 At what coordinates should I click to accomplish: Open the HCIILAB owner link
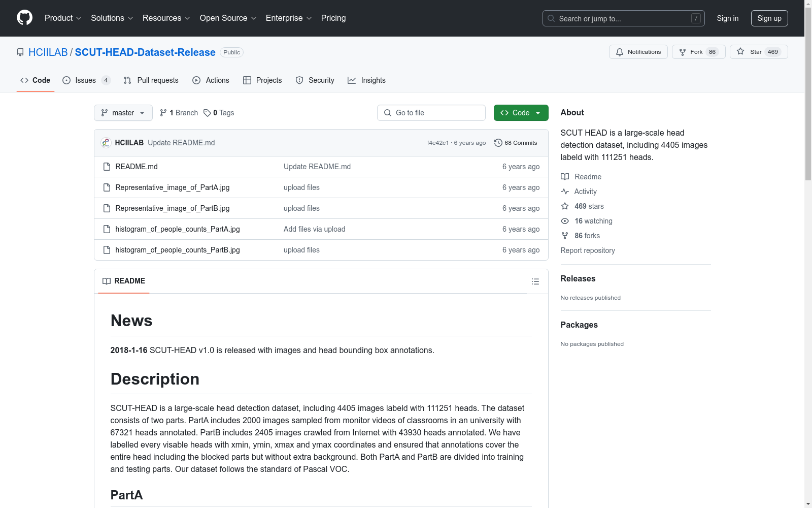tap(48, 52)
